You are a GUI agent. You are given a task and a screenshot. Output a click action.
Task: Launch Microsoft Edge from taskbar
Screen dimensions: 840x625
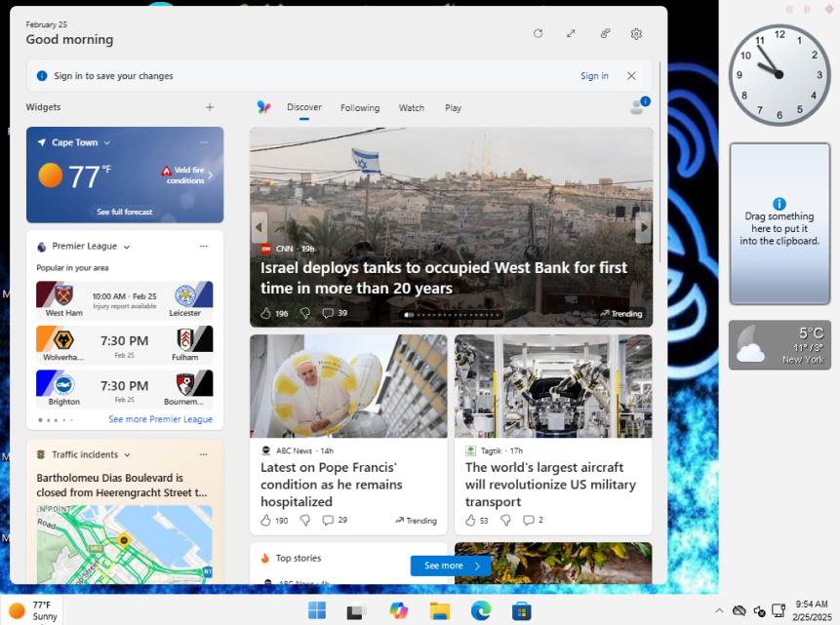(481, 610)
